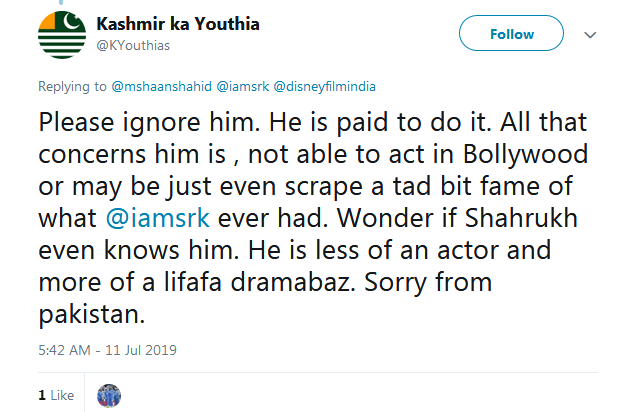Viewport: 635px width, 412px height.
Task: Click the Kashmir ka Youthia profile avatar
Action: point(62,34)
